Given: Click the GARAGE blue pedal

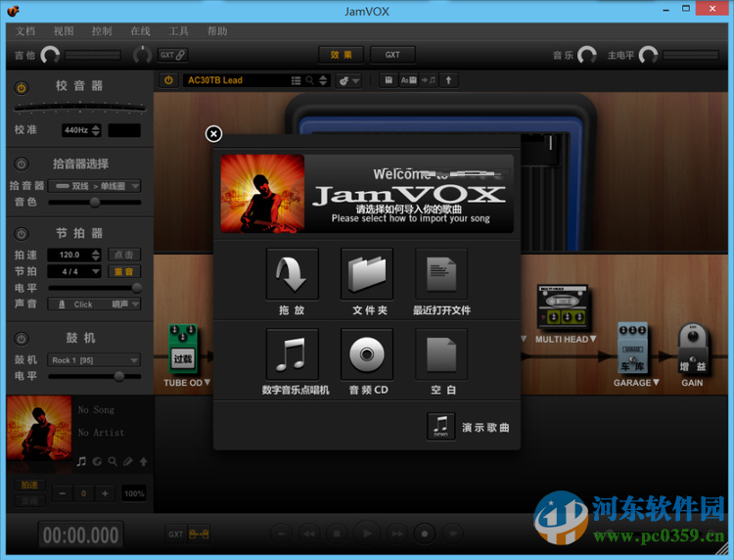Looking at the screenshot, I should point(633,348).
